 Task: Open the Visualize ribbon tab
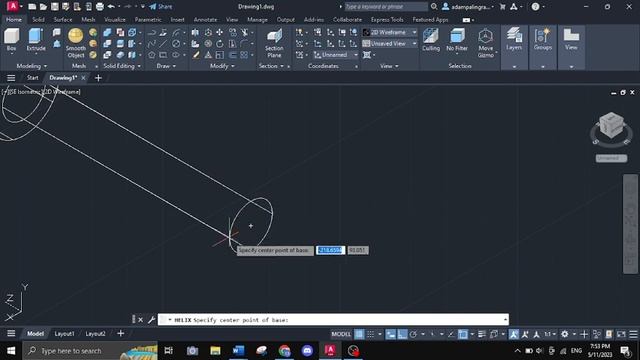click(x=115, y=20)
